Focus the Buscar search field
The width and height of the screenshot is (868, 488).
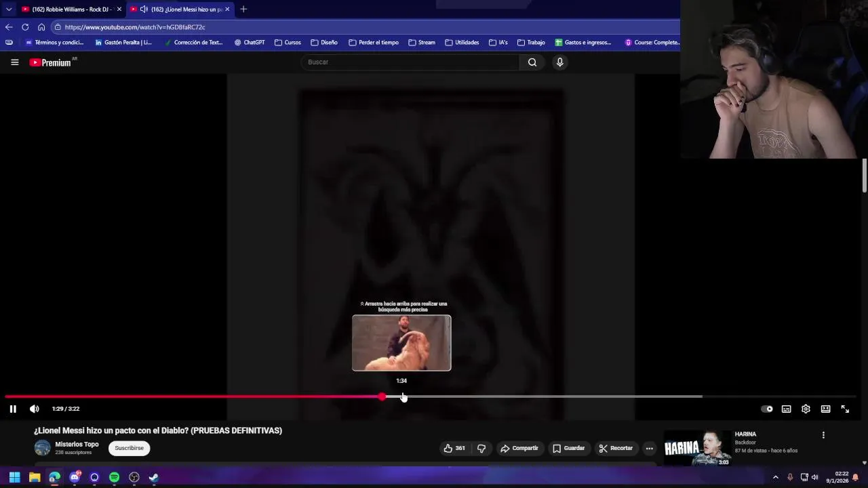(410, 62)
